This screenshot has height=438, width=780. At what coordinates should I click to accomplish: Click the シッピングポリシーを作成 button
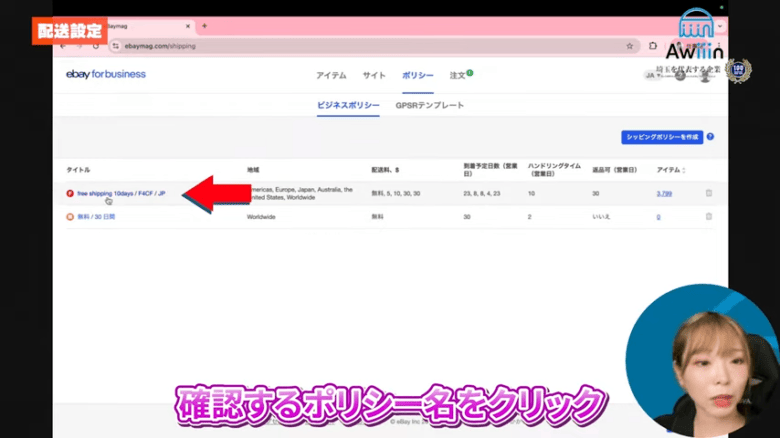661,137
